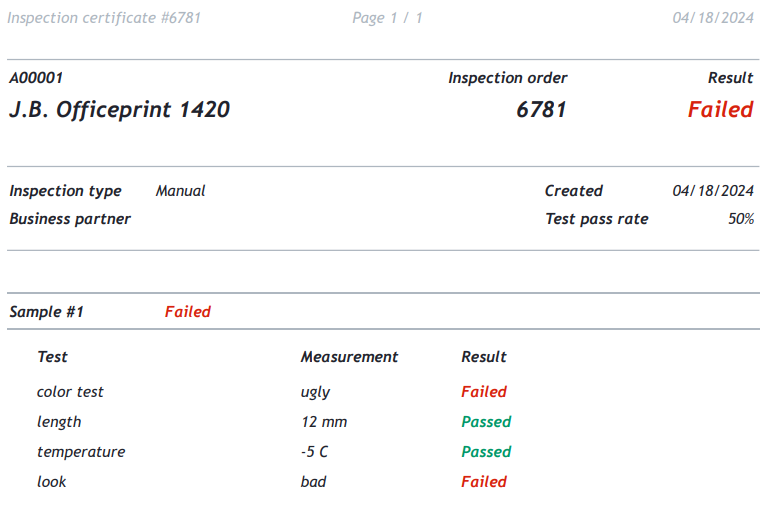Click the '12 mm' length measurement
The height and width of the screenshot is (505, 766).
tap(324, 421)
